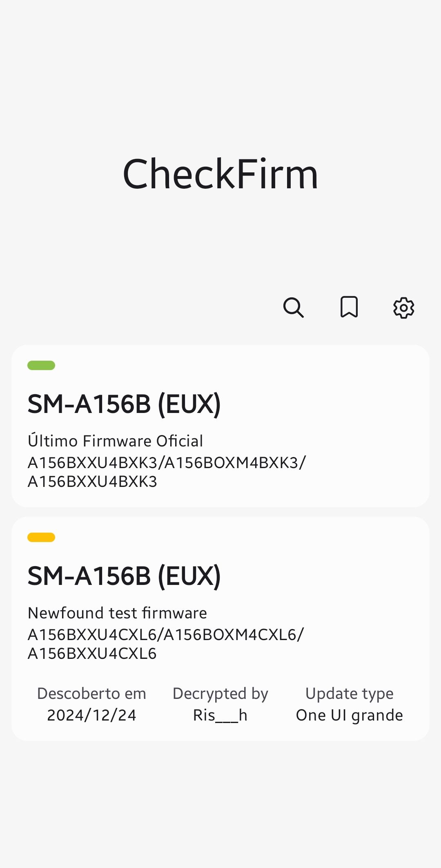Screen dimensions: 441x868
Task: Select the A156BOXM4CXL6 CSC code
Action: click(x=231, y=635)
